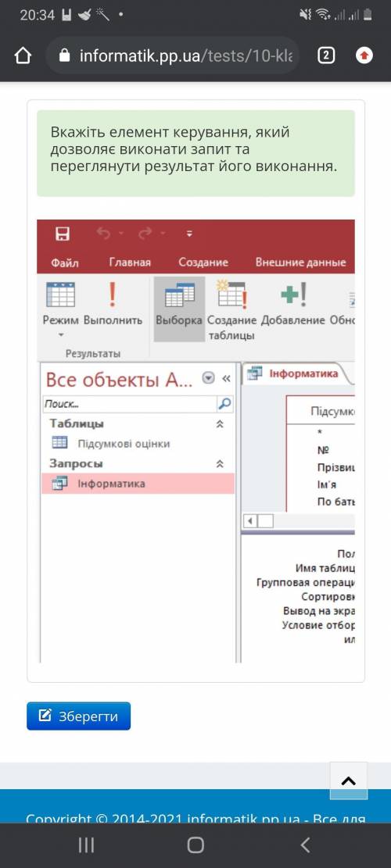Tap the red browser update arrow icon
Screen dimensions: 391x868
click(x=364, y=55)
